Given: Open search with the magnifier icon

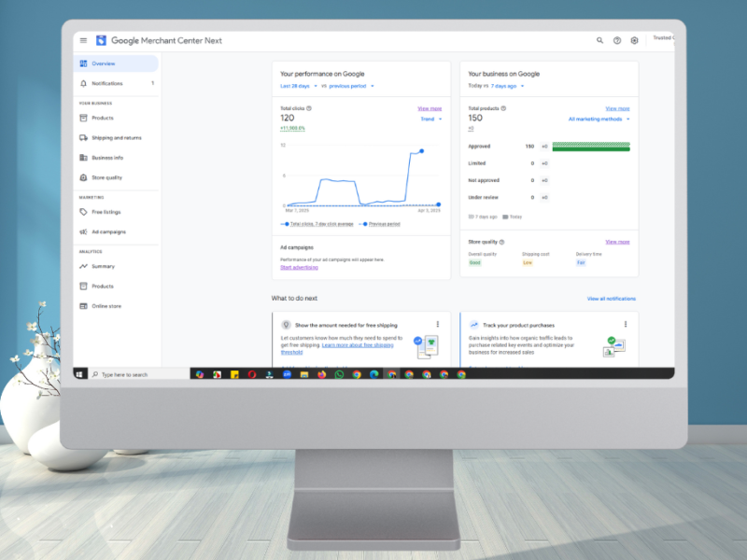Looking at the screenshot, I should [x=599, y=40].
